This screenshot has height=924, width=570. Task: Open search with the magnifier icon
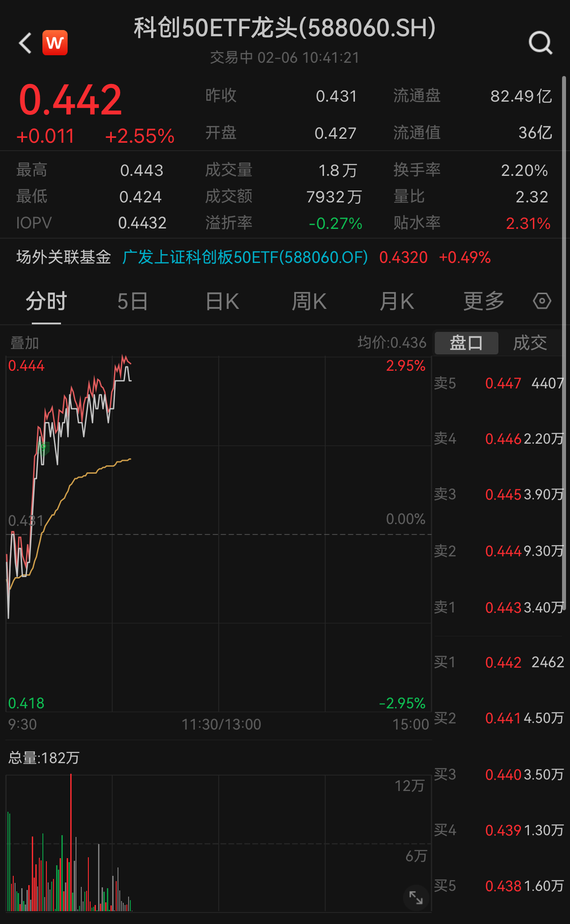[x=540, y=43]
